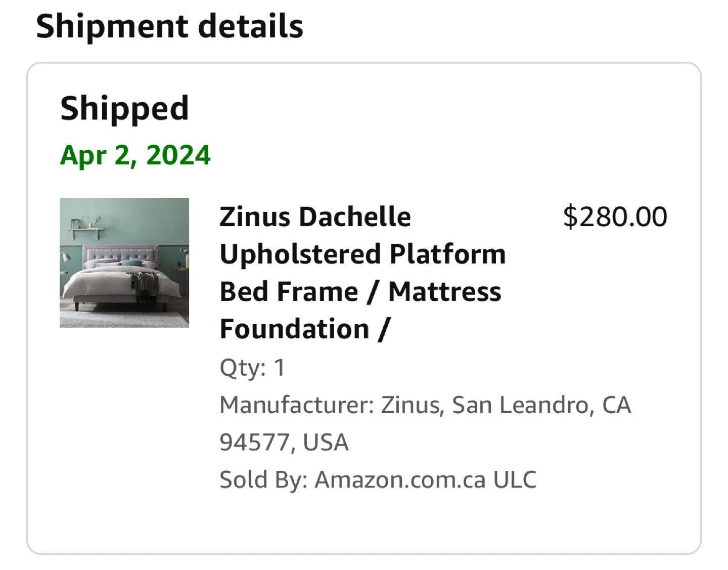Select the Shipped status label
Screen dimensions: 728x570
124,108
